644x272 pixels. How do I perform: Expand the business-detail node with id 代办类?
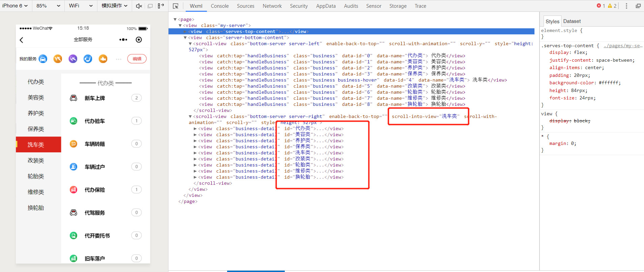point(195,129)
